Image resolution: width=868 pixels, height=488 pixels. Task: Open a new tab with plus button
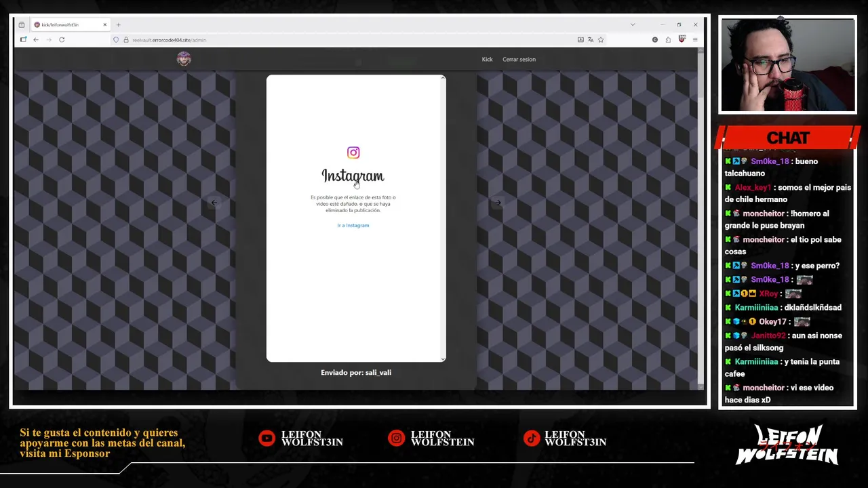tap(118, 24)
